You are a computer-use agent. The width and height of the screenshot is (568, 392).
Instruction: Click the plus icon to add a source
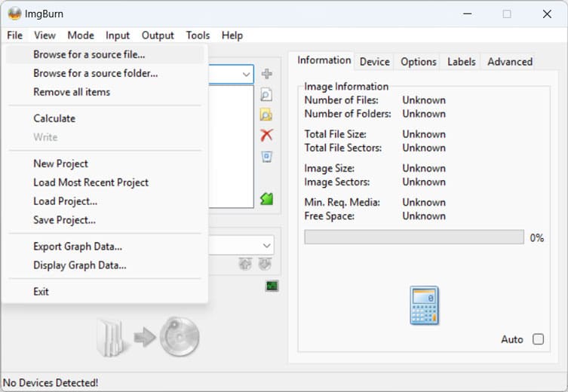click(x=266, y=74)
